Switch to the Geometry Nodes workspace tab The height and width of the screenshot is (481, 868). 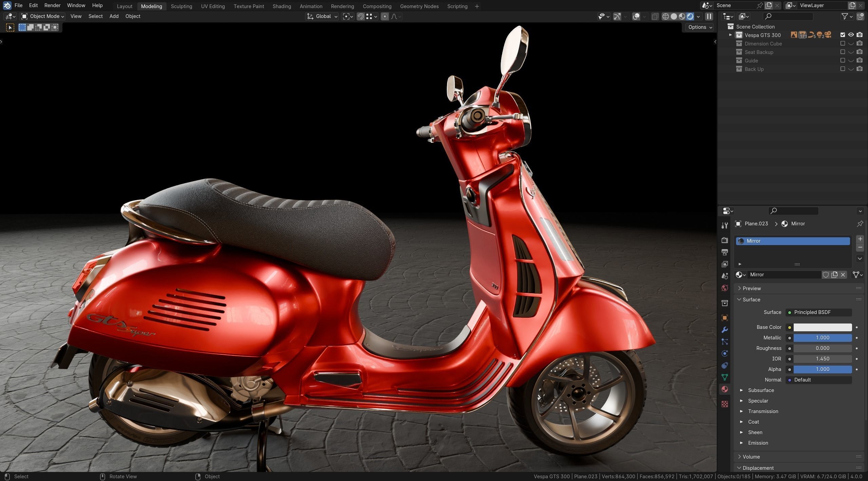[419, 6]
